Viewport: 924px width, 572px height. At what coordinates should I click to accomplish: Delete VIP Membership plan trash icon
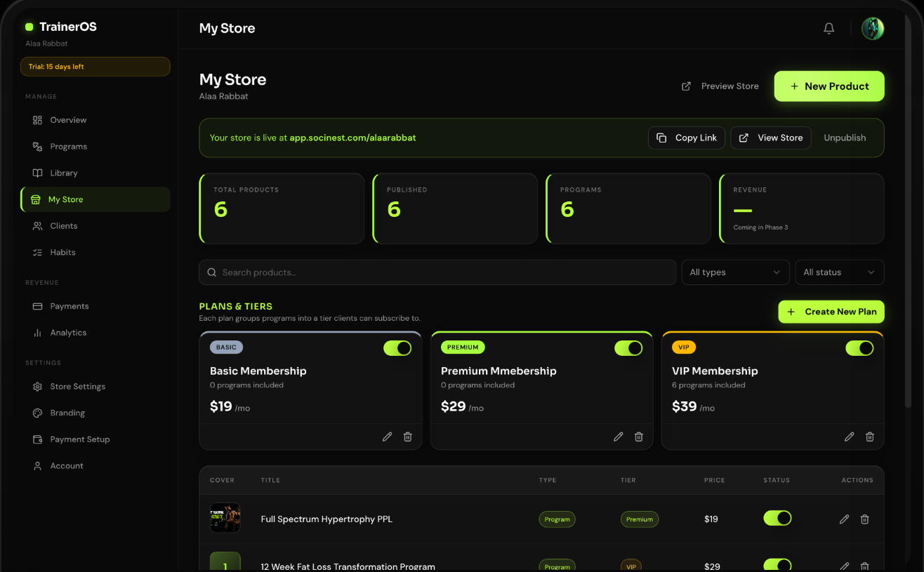point(869,437)
